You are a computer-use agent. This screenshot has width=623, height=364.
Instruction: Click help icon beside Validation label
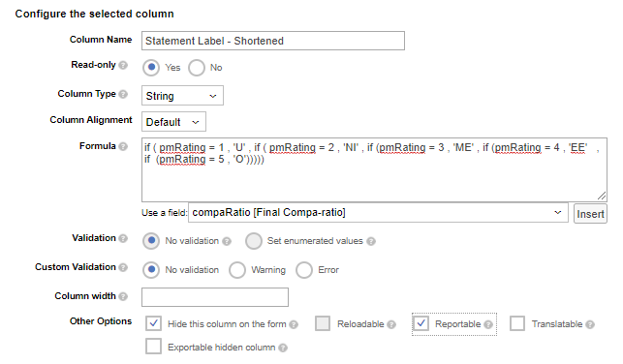click(x=123, y=238)
